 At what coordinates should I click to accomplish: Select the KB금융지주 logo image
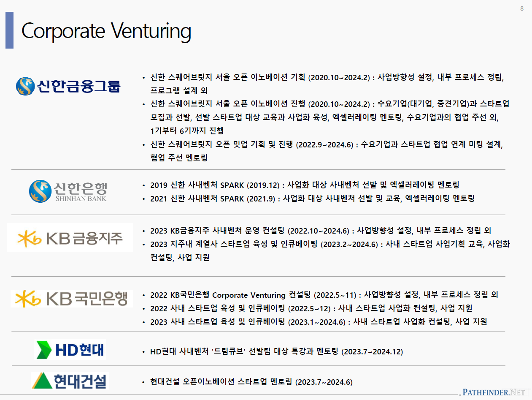pos(70,238)
